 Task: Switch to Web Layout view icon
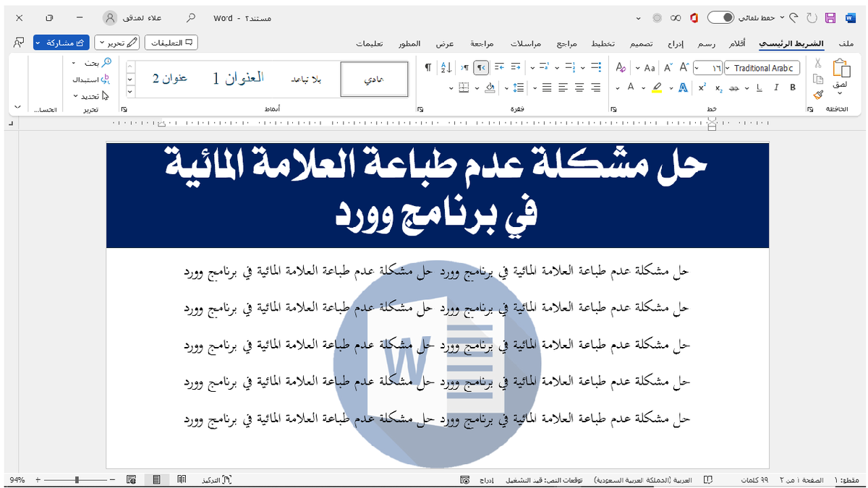click(x=132, y=479)
